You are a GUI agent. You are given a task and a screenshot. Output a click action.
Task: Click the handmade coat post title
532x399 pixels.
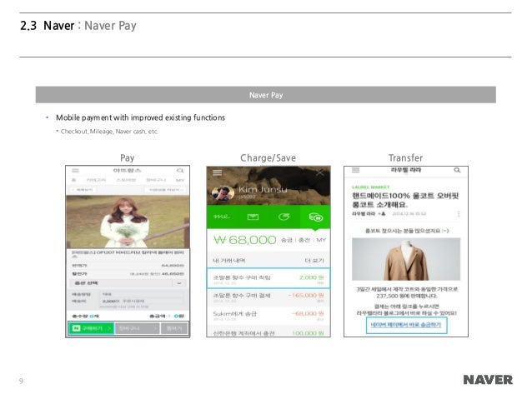click(405, 200)
